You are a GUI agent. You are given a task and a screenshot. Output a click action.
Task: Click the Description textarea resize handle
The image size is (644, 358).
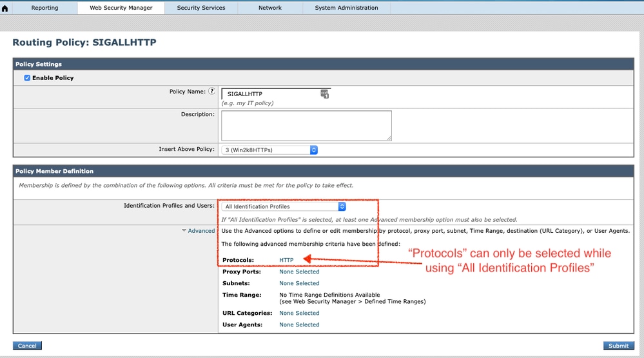click(389, 138)
